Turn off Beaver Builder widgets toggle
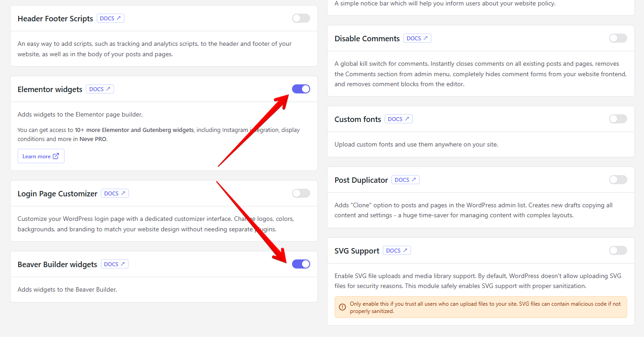Screen dimensions: 644x337 [x=301, y=264]
